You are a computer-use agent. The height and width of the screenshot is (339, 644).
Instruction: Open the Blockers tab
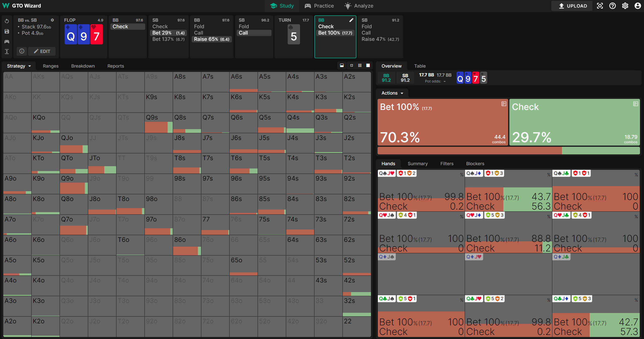[x=475, y=164]
